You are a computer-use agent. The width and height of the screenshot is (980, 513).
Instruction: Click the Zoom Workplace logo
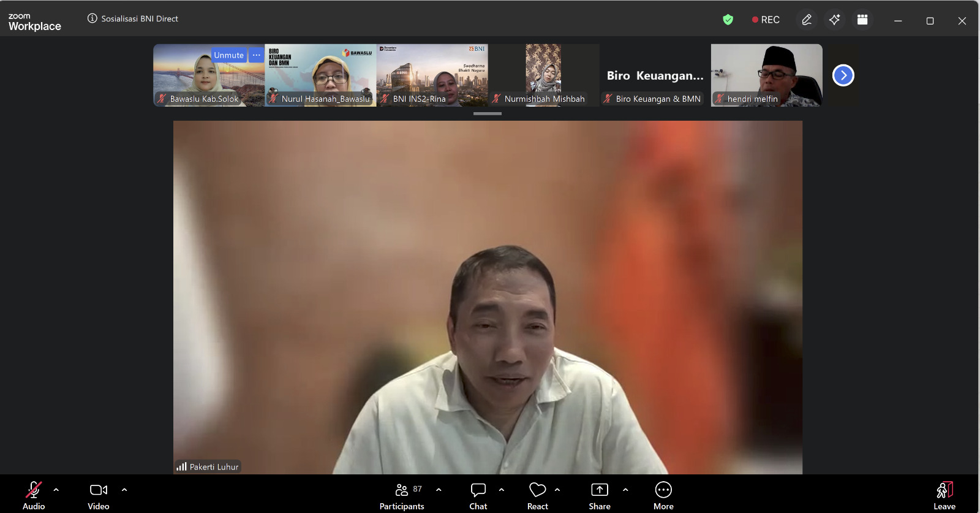tap(35, 22)
